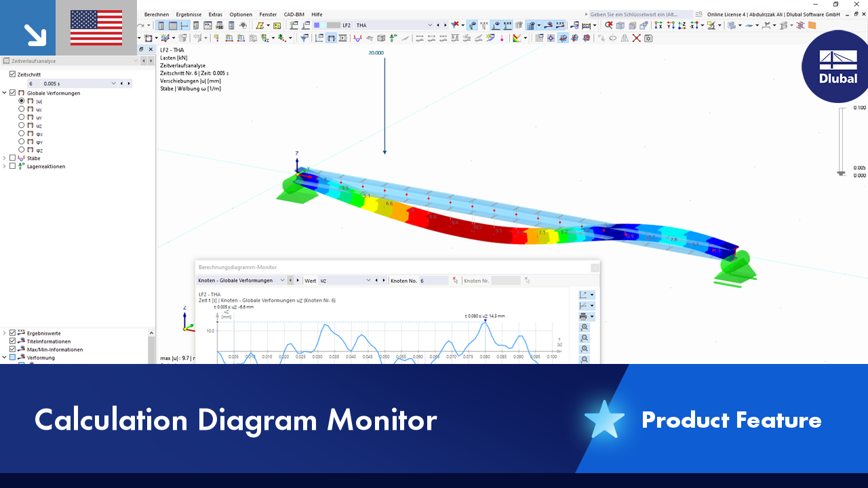The width and height of the screenshot is (868, 488).
Task: Open the print icon in Berechnungsdiagramm-Monitor
Action: (x=584, y=315)
